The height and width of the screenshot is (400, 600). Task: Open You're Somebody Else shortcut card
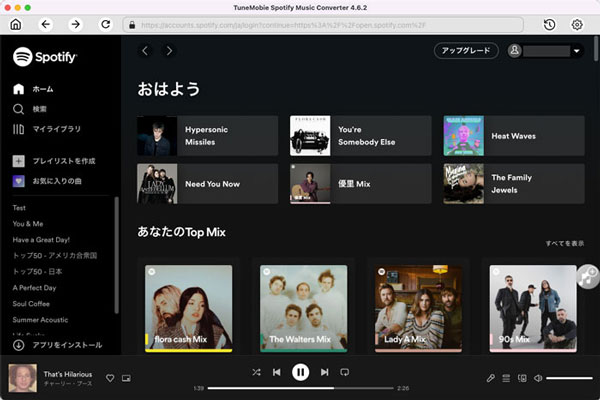pyautogui.click(x=360, y=136)
